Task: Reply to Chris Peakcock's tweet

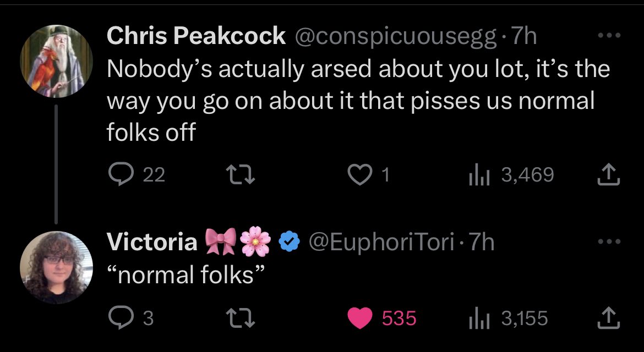Action: pyautogui.click(x=119, y=175)
